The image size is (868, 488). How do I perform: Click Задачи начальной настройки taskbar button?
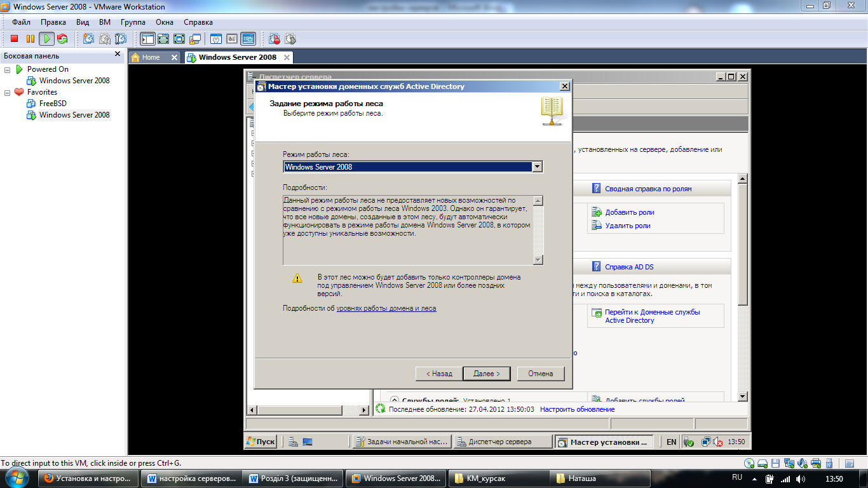tap(402, 442)
